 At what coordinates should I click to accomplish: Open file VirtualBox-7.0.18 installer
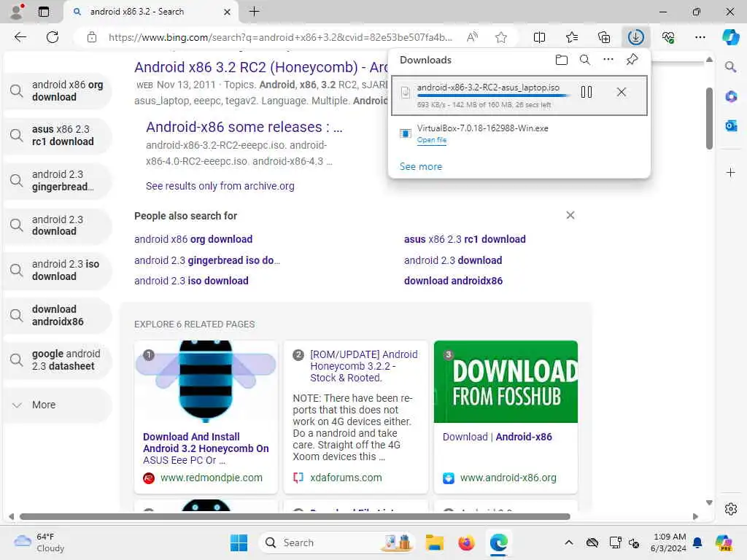tap(432, 140)
